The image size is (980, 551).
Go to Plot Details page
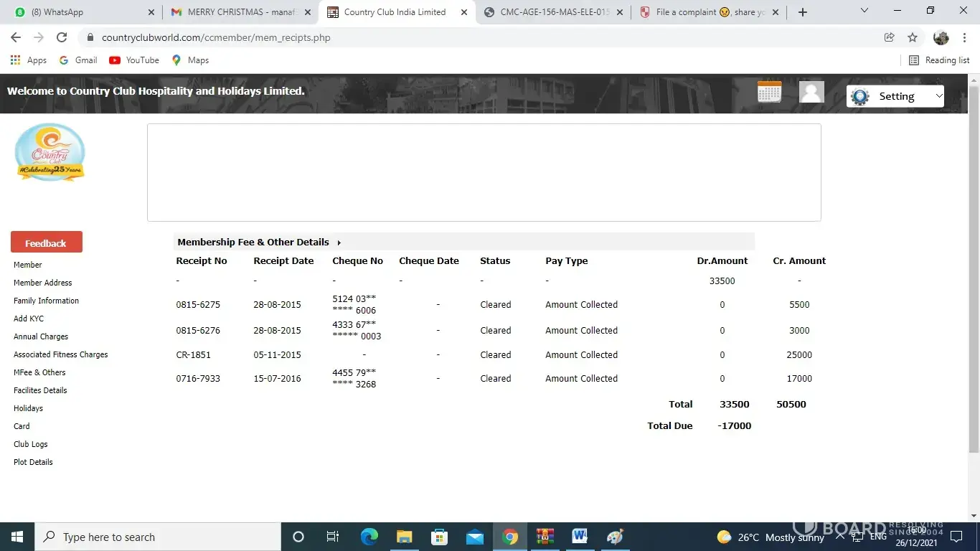(x=33, y=462)
